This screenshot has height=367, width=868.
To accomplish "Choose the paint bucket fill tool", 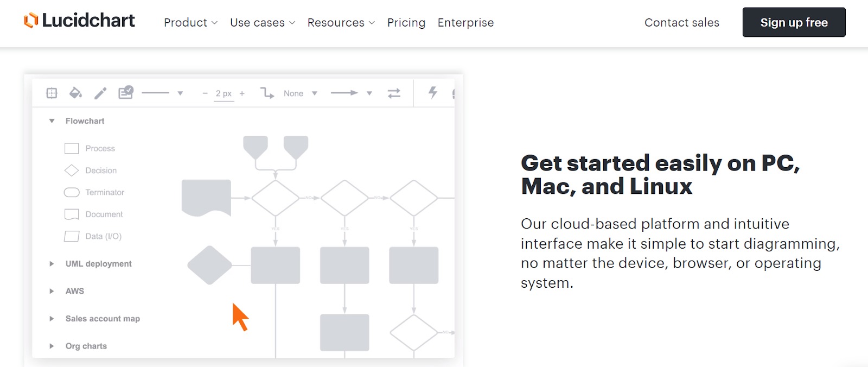I will point(75,93).
